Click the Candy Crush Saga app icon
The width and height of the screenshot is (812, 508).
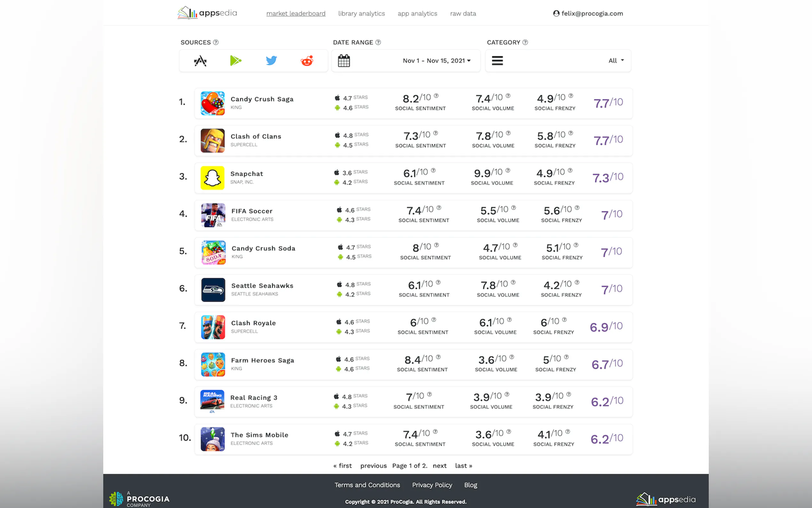(213, 103)
